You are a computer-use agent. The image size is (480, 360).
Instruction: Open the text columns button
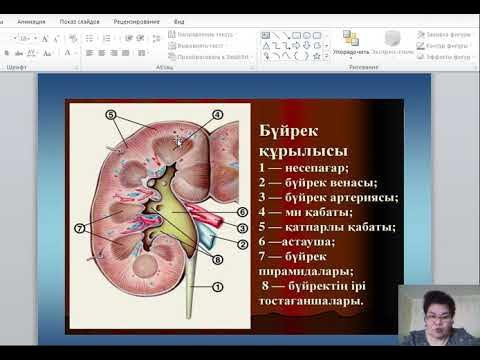pos(142,53)
